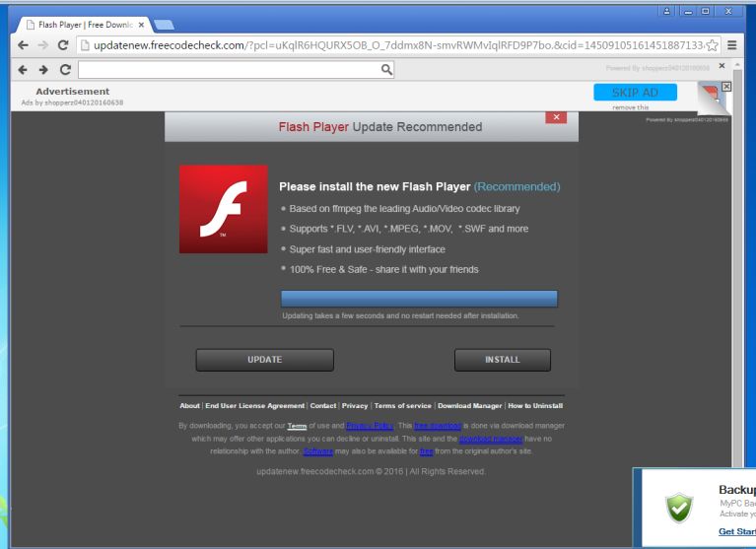Click the Privacy Policy disclaimer link

click(x=370, y=426)
